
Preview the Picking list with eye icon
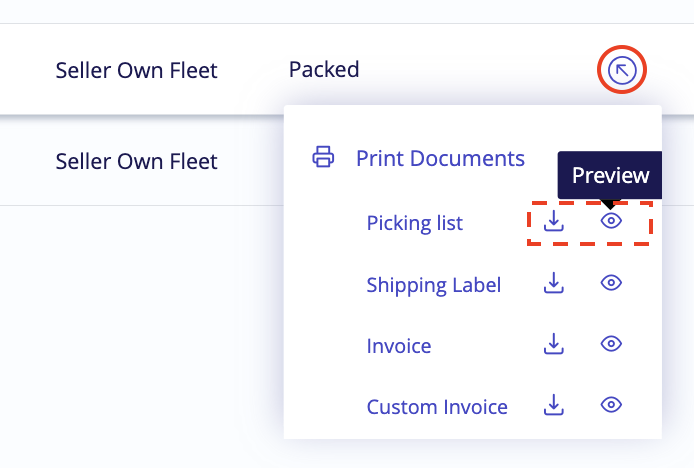tap(611, 220)
